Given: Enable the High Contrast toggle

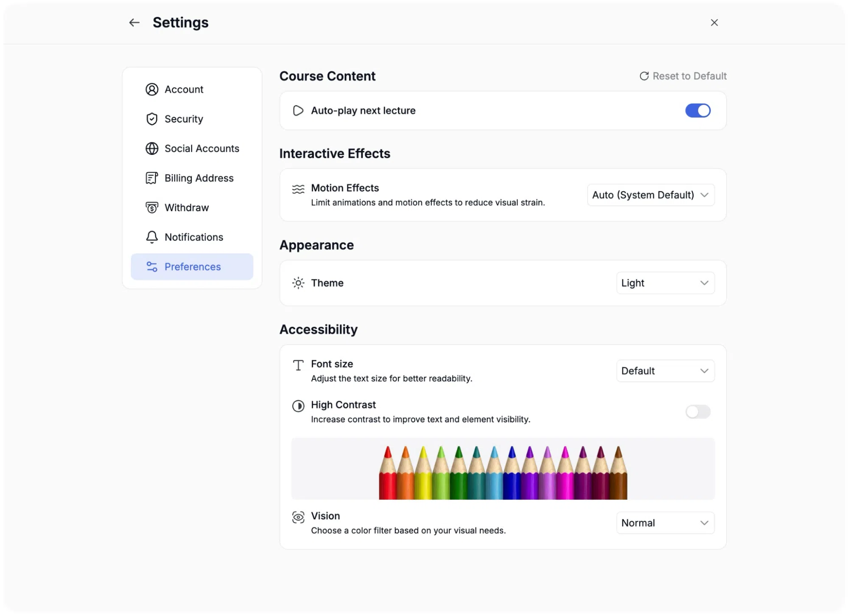Looking at the screenshot, I should pyautogui.click(x=697, y=412).
